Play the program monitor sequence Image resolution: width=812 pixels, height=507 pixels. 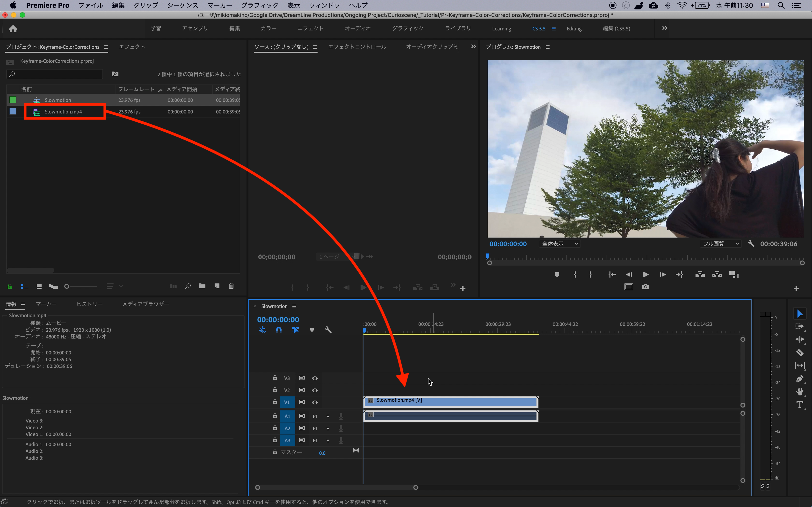pyautogui.click(x=645, y=275)
